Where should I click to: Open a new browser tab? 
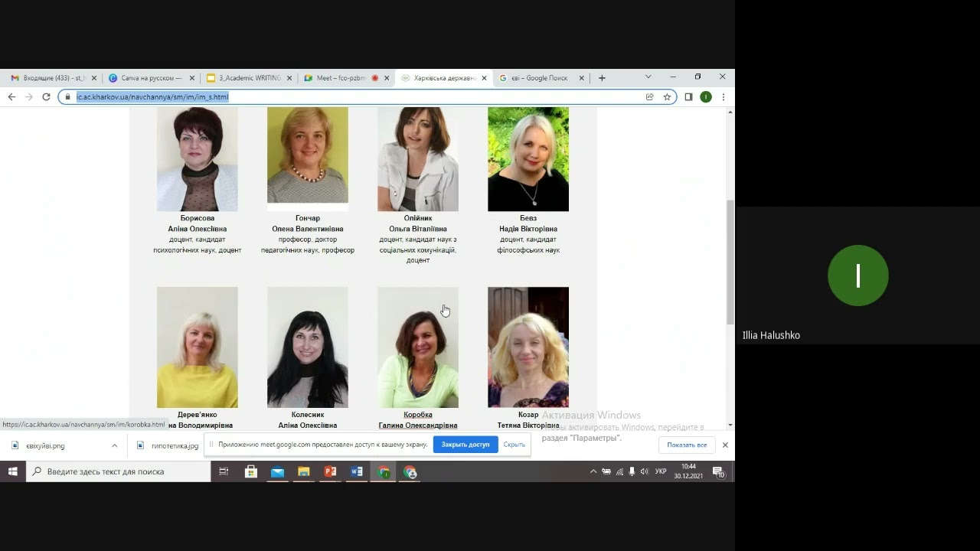[x=602, y=78]
